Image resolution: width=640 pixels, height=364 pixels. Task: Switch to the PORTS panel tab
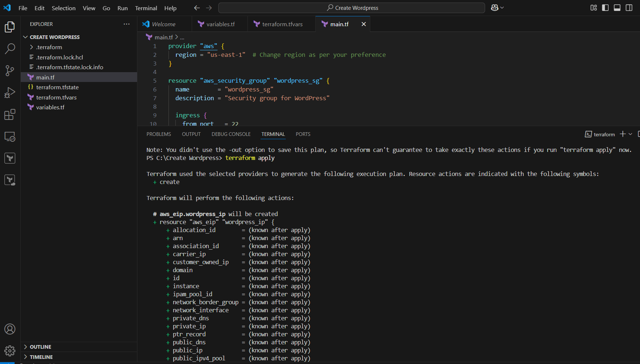point(303,134)
